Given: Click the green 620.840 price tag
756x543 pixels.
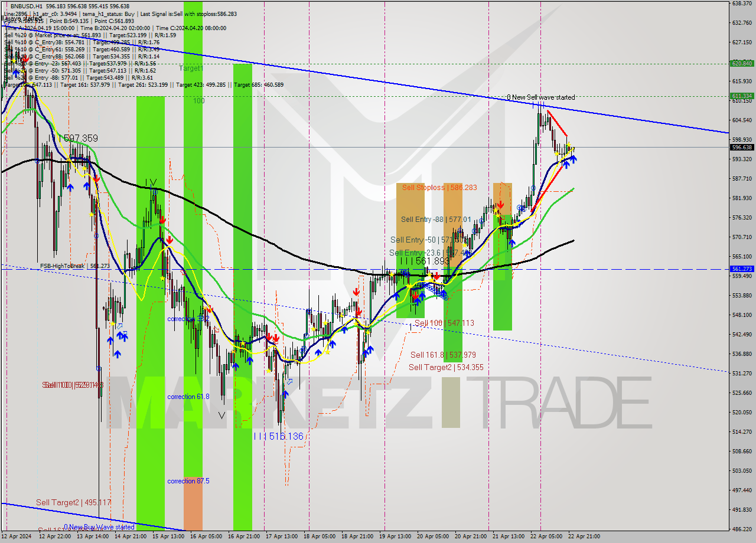Looking at the screenshot, I should pyautogui.click(x=742, y=63).
